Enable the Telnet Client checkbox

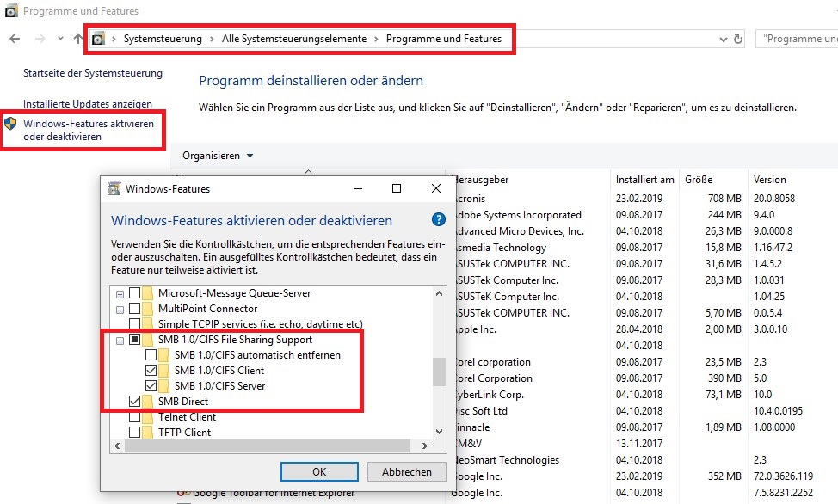(x=135, y=417)
